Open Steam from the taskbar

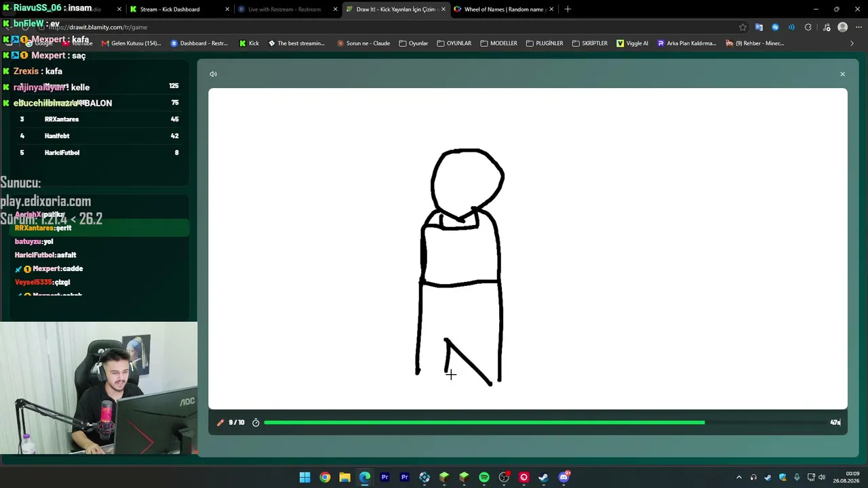543,477
